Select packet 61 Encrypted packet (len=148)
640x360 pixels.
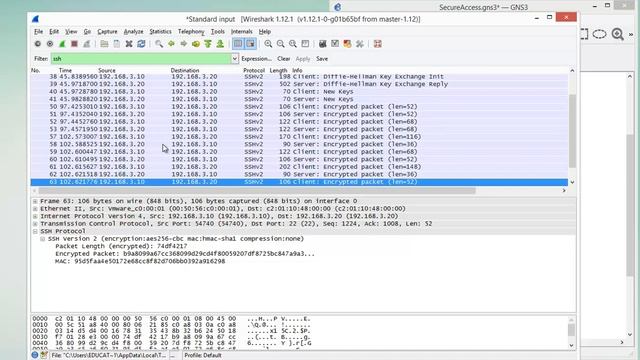(299, 167)
